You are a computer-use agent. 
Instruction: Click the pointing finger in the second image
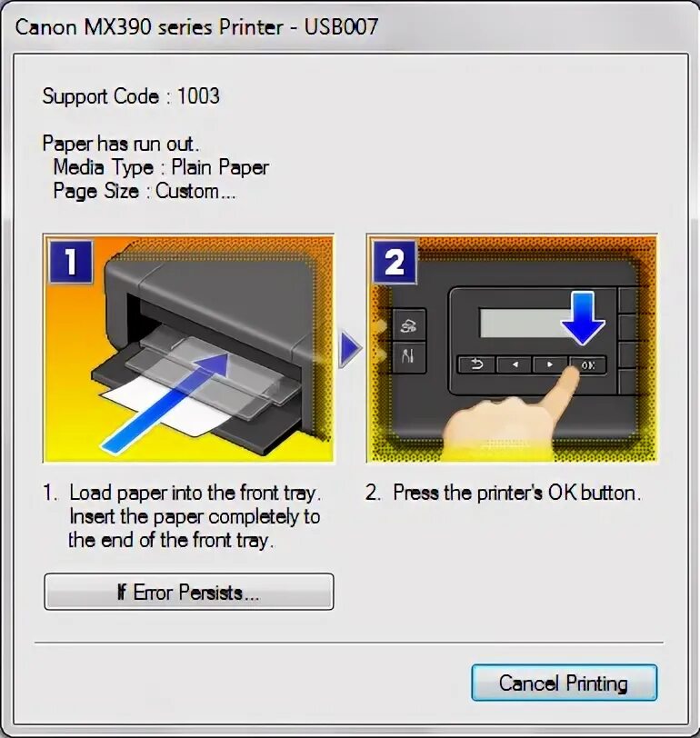click(x=511, y=414)
